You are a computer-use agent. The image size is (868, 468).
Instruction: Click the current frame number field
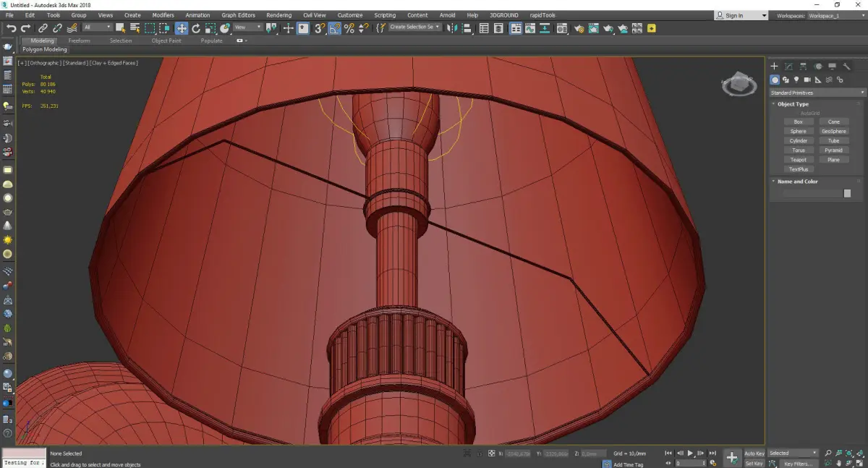coord(690,464)
